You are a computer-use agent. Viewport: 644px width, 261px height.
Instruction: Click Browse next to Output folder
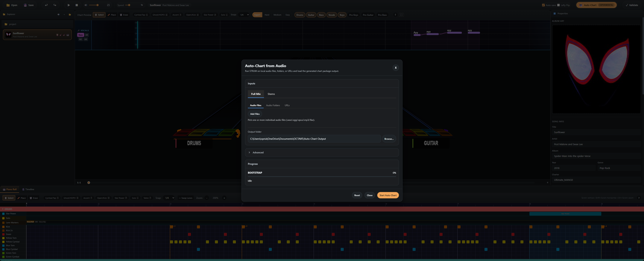389,139
